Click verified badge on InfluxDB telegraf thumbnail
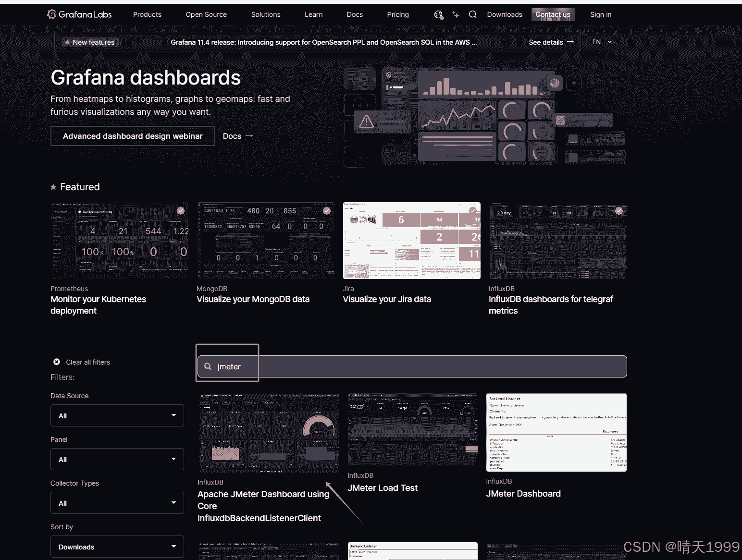742x560 pixels. [x=619, y=210]
